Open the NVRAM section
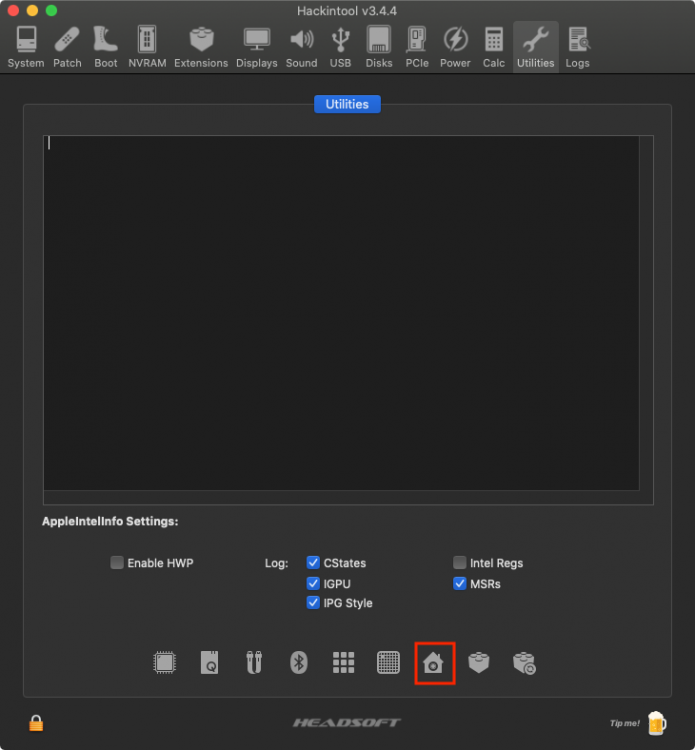 [x=147, y=47]
